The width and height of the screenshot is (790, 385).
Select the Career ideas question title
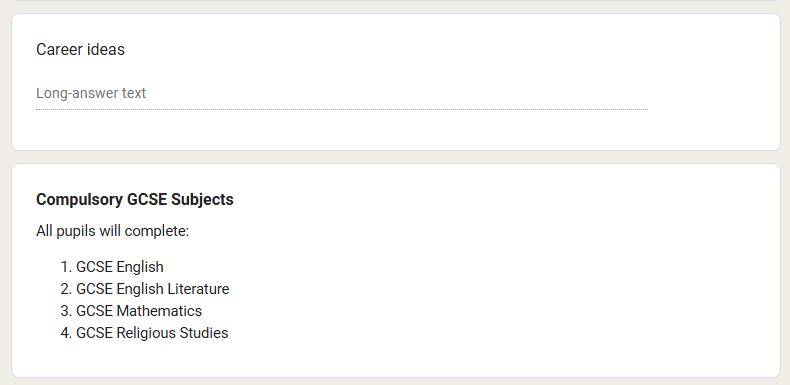coord(81,49)
